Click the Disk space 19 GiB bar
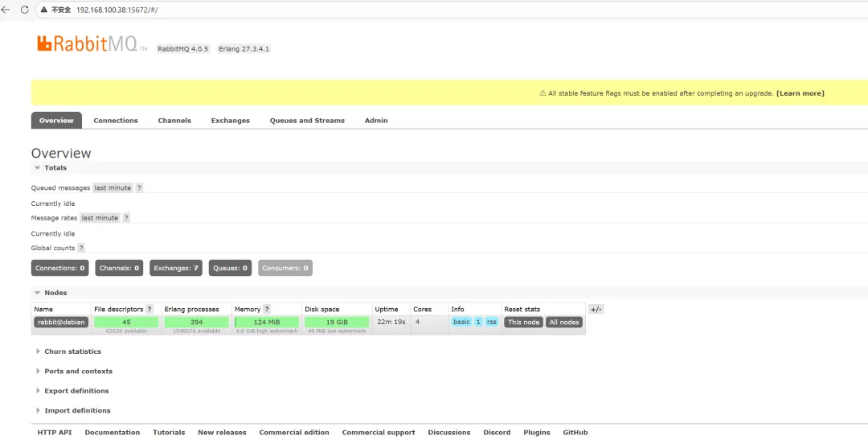Viewport: 868px width, 448px height. 337,323
